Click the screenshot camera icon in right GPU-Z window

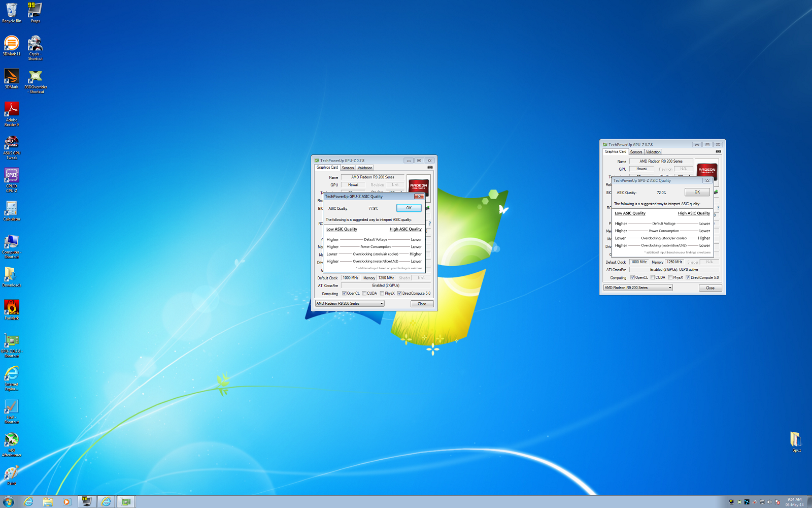tap(718, 151)
